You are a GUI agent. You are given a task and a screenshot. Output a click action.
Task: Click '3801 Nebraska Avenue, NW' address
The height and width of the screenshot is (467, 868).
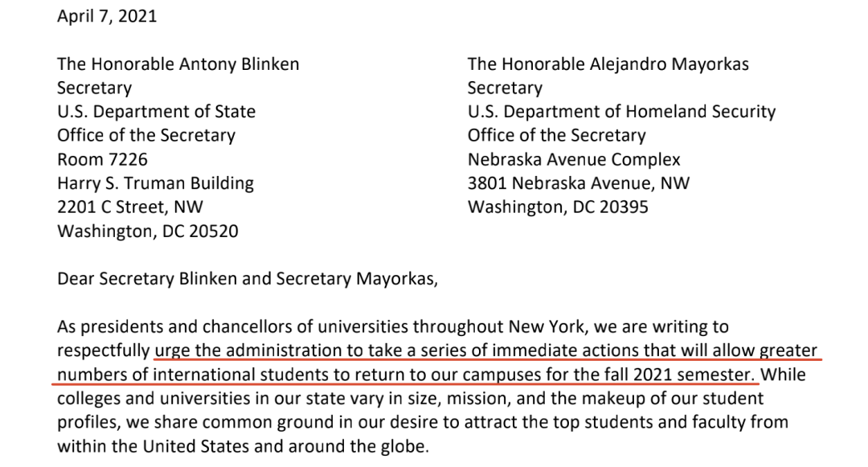coord(579,183)
